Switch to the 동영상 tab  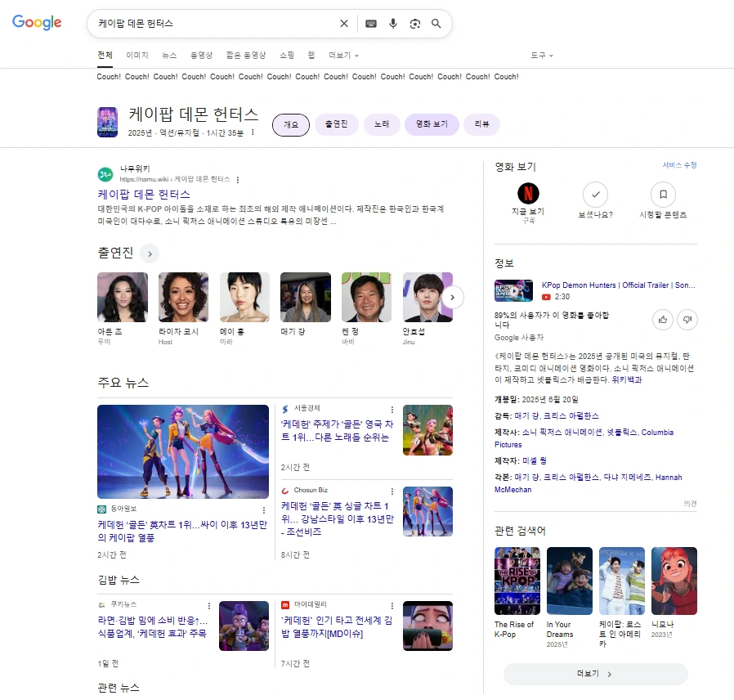point(201,56)
